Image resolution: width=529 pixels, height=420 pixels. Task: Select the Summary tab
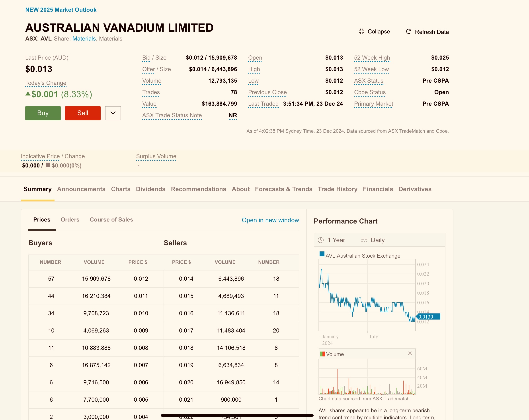pyautogui.click(x=37, y=189)
